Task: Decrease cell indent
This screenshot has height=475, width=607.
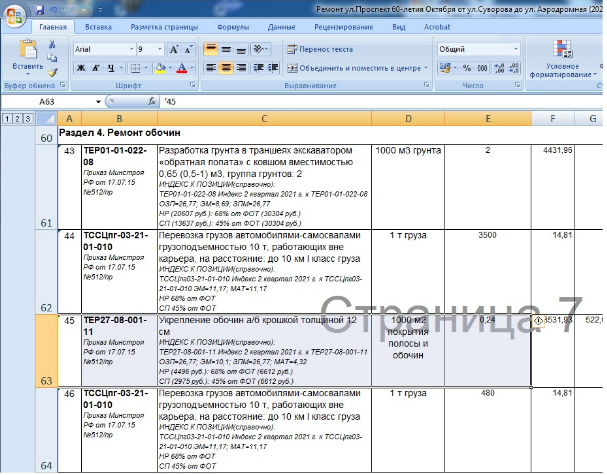Action: coord(258,68)
